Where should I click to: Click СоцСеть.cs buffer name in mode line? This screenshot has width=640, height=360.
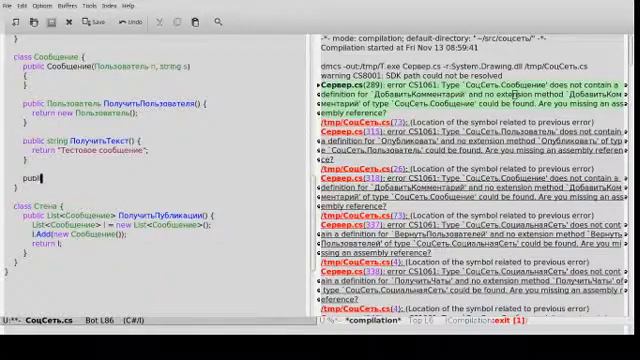click(49, 320)
